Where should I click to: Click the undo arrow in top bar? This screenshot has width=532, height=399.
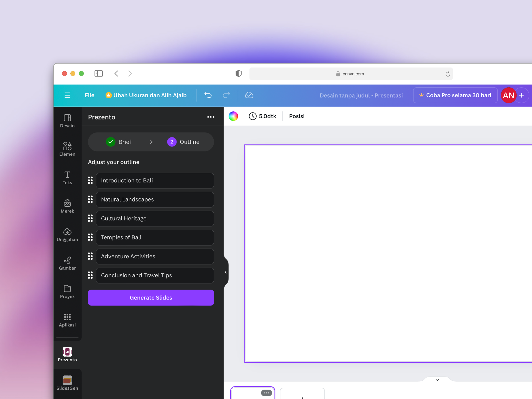click(x=208, y=95)
